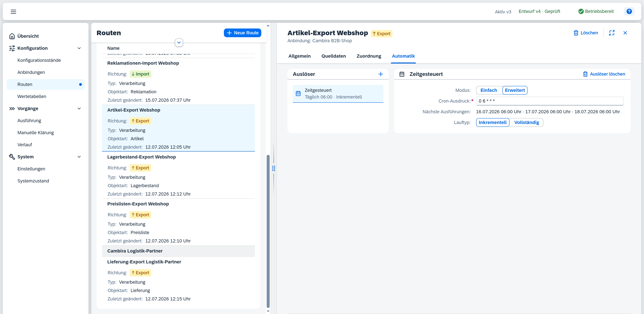Click Export badge of Lagerbestand-Export Webshop
The image size is (644, 314).
click(141, 168)
